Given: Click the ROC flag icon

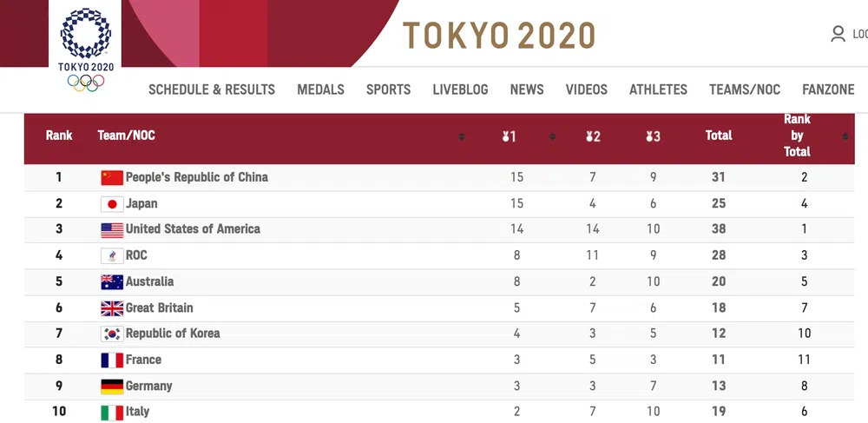Looking at the screenshot, I should click(112, 255).
